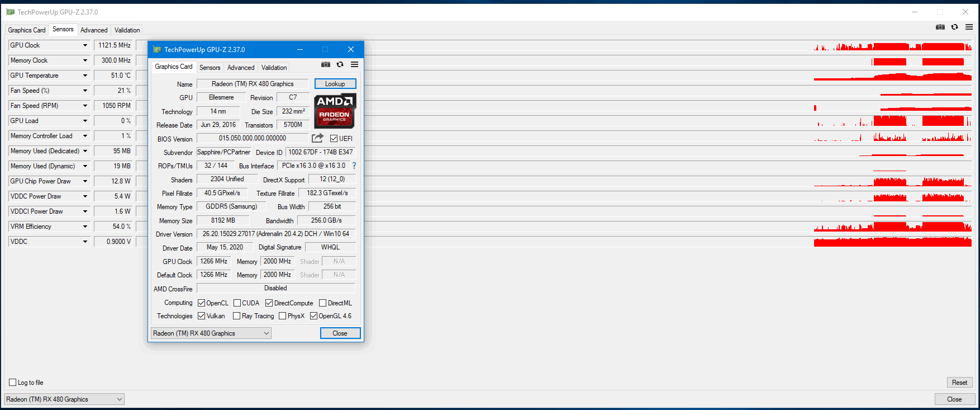Viewport: 980px width, 410px height.
Task: Open the VDDC sensor dropdown
Action: 85,242
